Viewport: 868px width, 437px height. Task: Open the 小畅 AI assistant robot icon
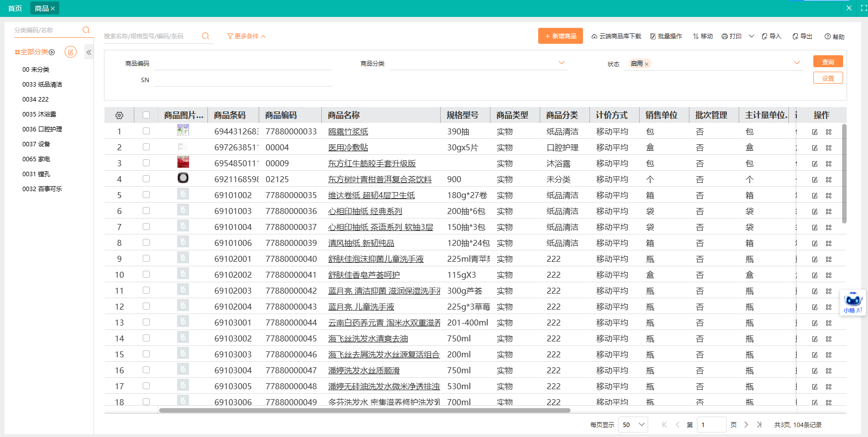click(853, 302)
